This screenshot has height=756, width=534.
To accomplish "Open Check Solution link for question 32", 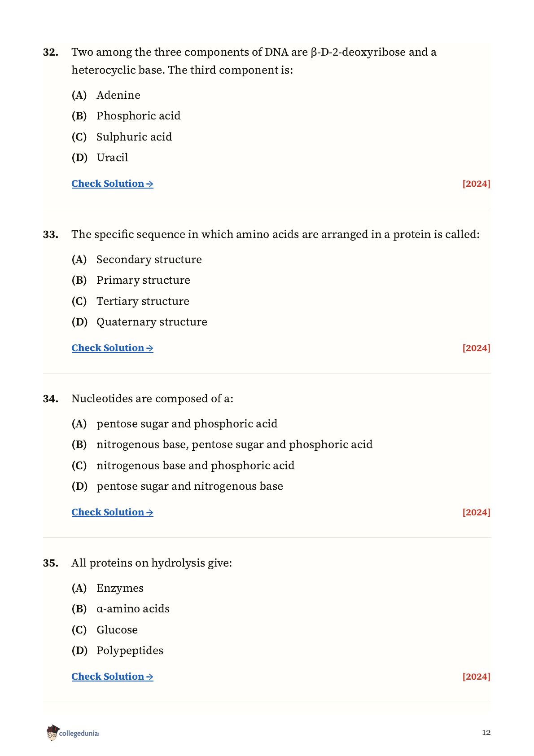I will click(x=112, y=184).
